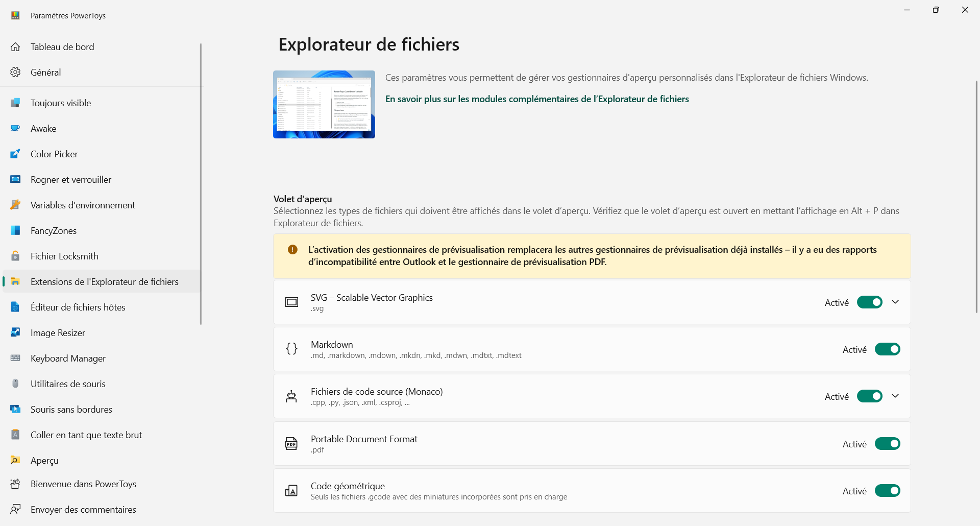This screenshot has height=526, width=980.
Task: Select Variables d'environnement module
Action: 101,205
